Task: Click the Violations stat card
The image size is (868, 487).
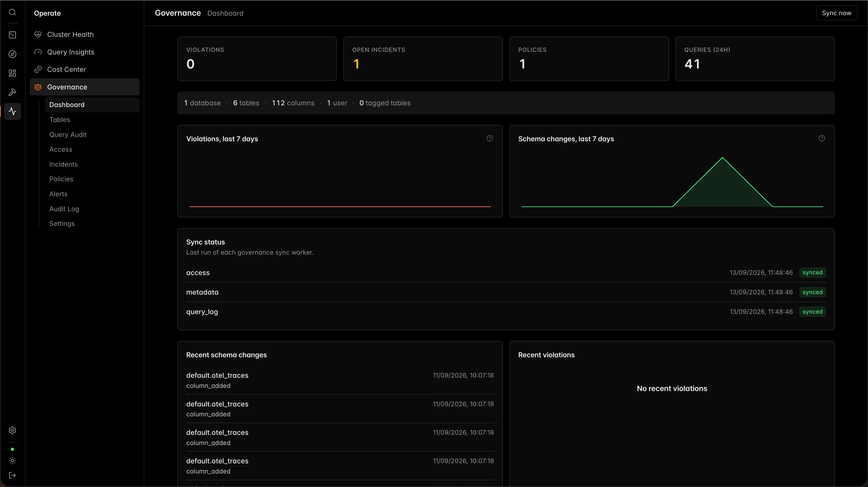Action: click(x=257, y=59)
